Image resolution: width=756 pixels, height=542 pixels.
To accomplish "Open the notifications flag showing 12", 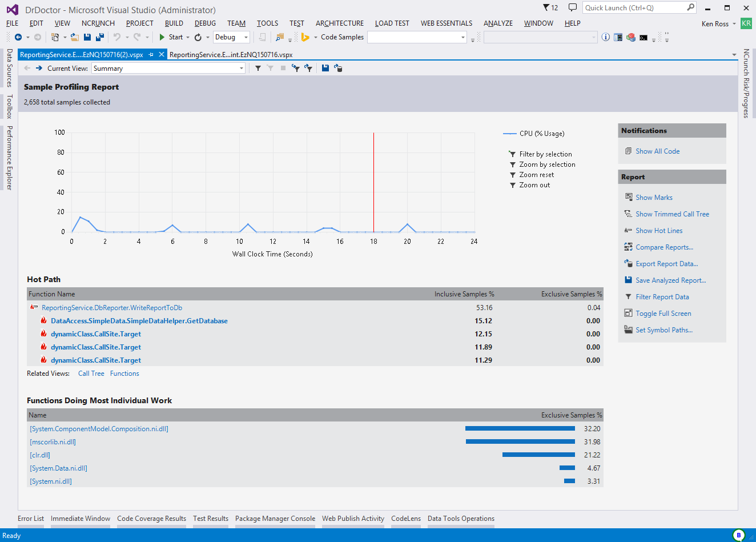I will point(550,7).
